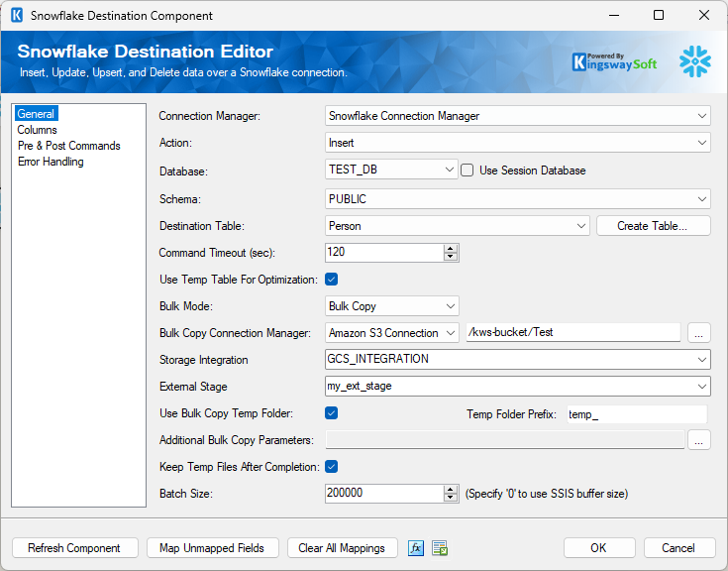
Task: Click the app icon in title bar
Action: 16,16
